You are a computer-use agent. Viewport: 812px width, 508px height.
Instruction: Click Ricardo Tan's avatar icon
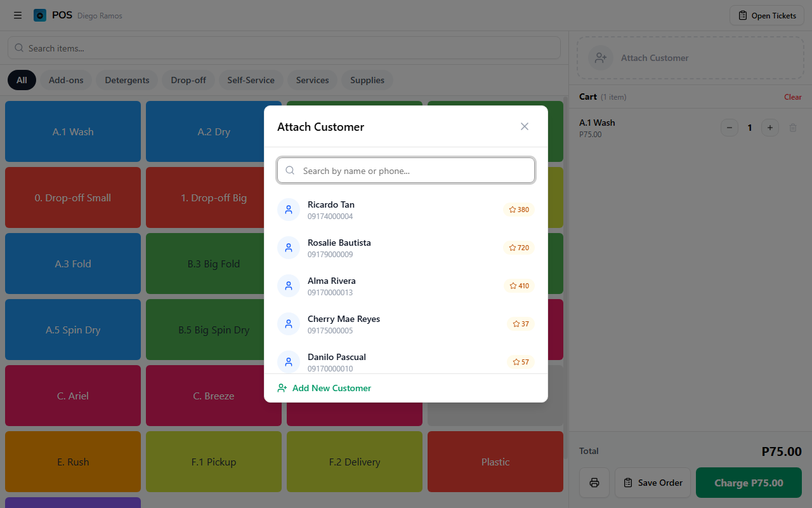289,210
